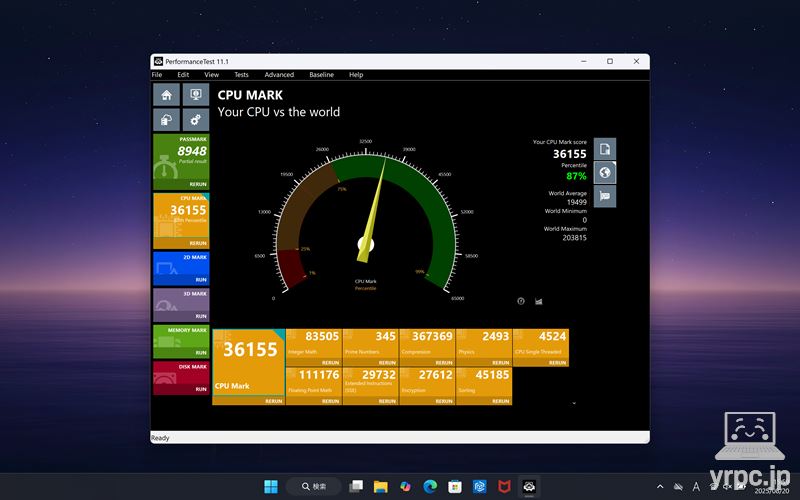Show hidden system tray icons
This screenshot has width=800, height=500.
[660, 487]
